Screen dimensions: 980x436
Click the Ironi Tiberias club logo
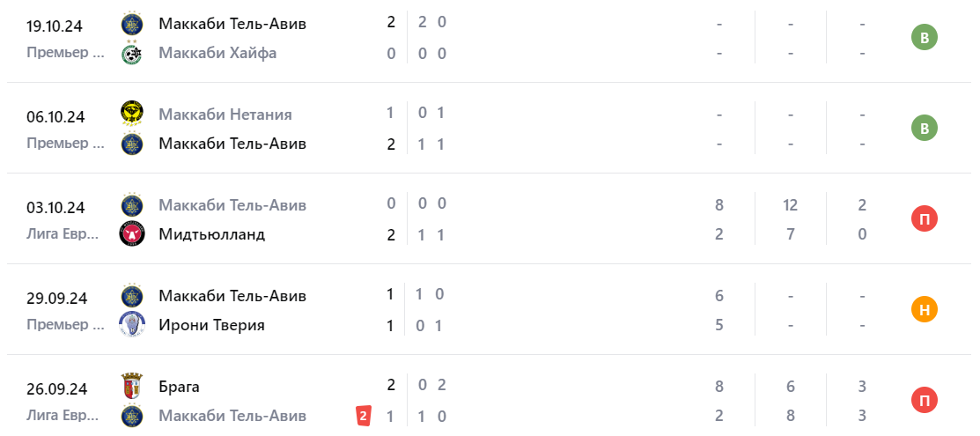(132, 325)
